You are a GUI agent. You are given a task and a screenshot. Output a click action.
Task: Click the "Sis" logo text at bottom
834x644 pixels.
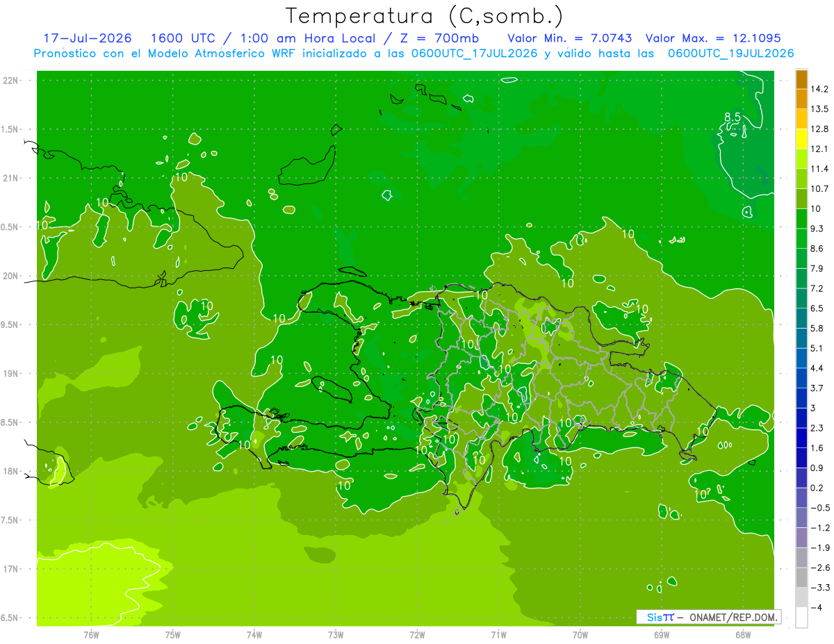pos(655,617)
